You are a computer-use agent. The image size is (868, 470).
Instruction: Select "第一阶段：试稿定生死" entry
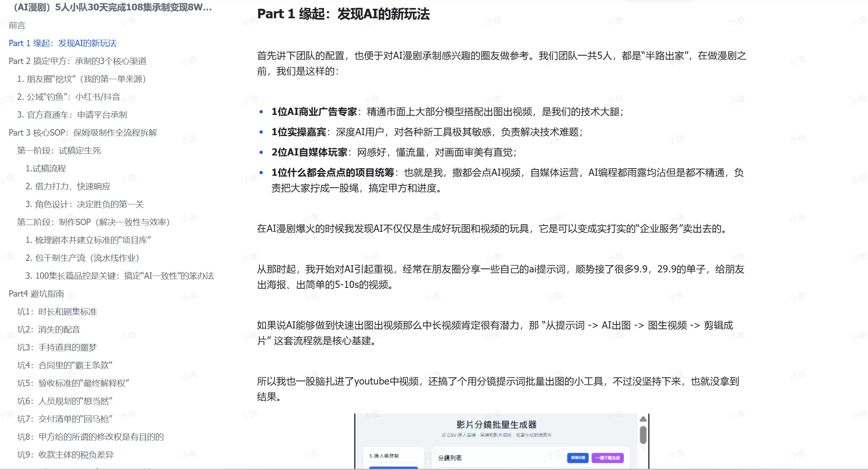point(59,150)
